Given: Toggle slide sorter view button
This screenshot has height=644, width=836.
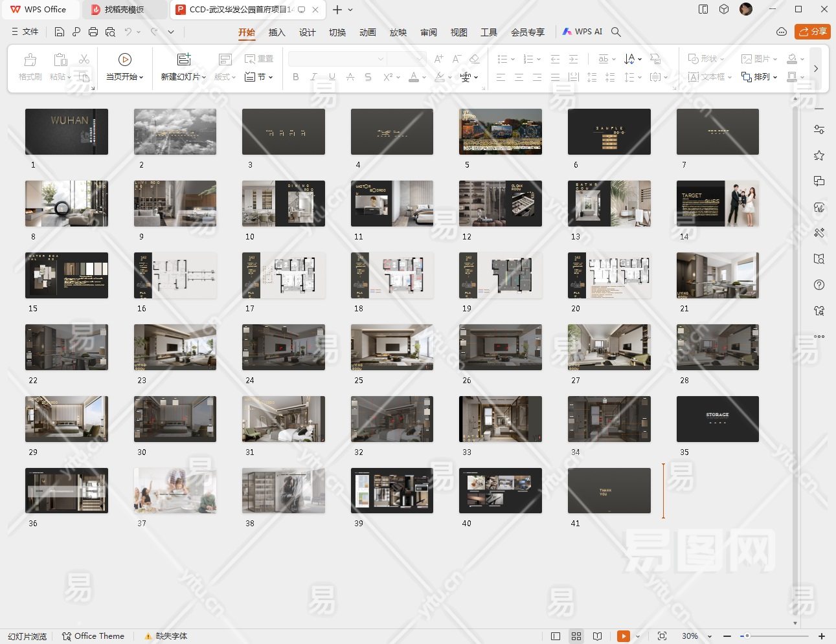Looking at the screenshot, I should (576, 636).
